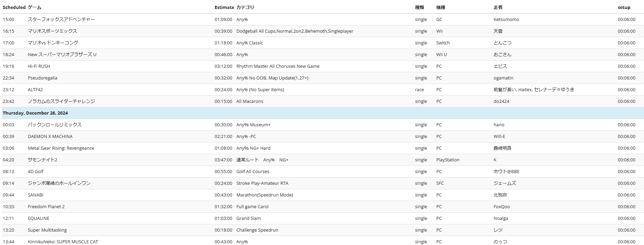Click the Thursday, December 26, 2024 date row

click(x=323, y=113)
